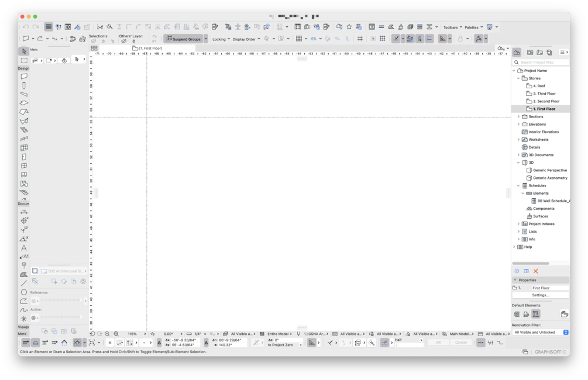This screenshot has width=588, height=380.
Task: Toggle the Snap Guides ruler icon
Action: pyautogui.click(x=442, y=38)
